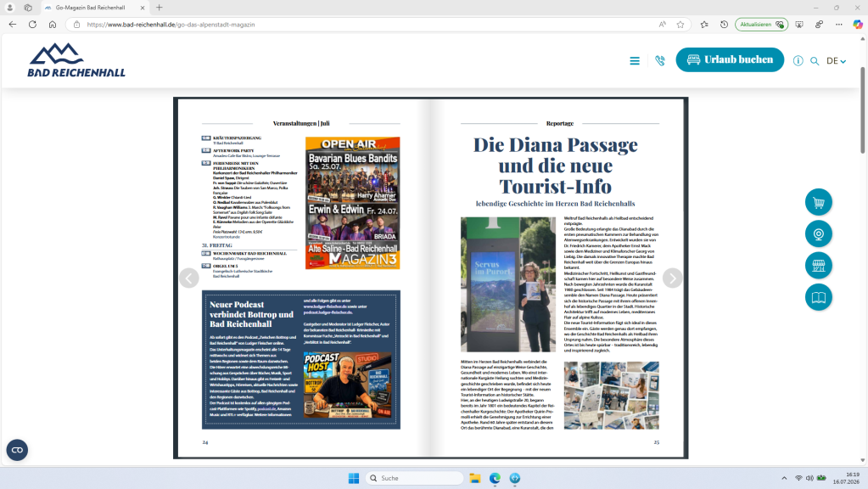This screenshot has width=868, height=489.
Task: Click the shopping cart floating button
Action: pyautogui.click(x=818, y=203)
